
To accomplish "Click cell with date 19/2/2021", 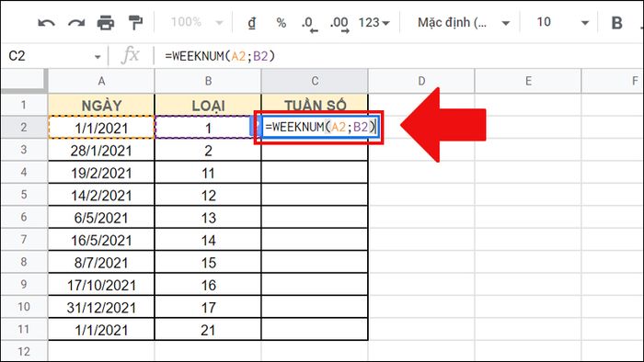I will [101, 173].
